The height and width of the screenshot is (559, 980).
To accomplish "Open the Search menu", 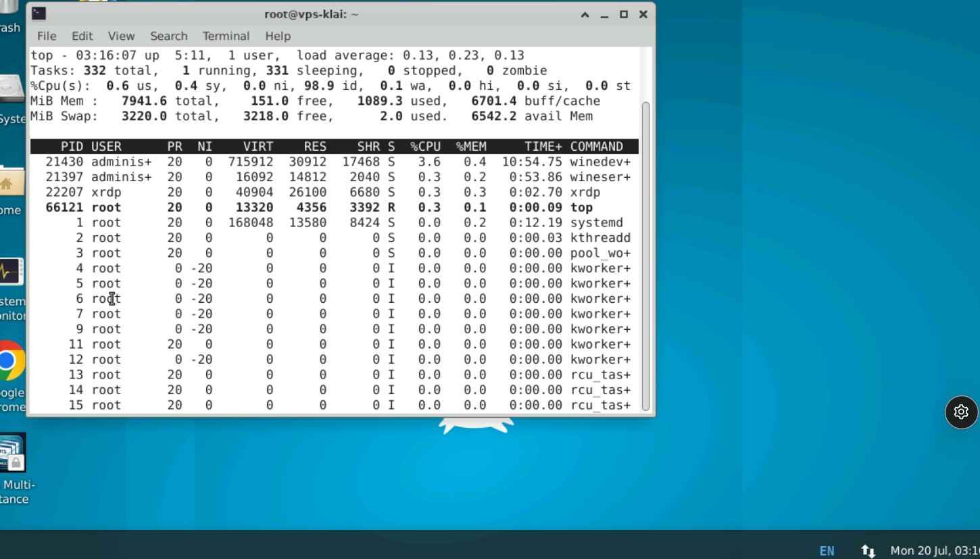I will (x=168, y=36).
